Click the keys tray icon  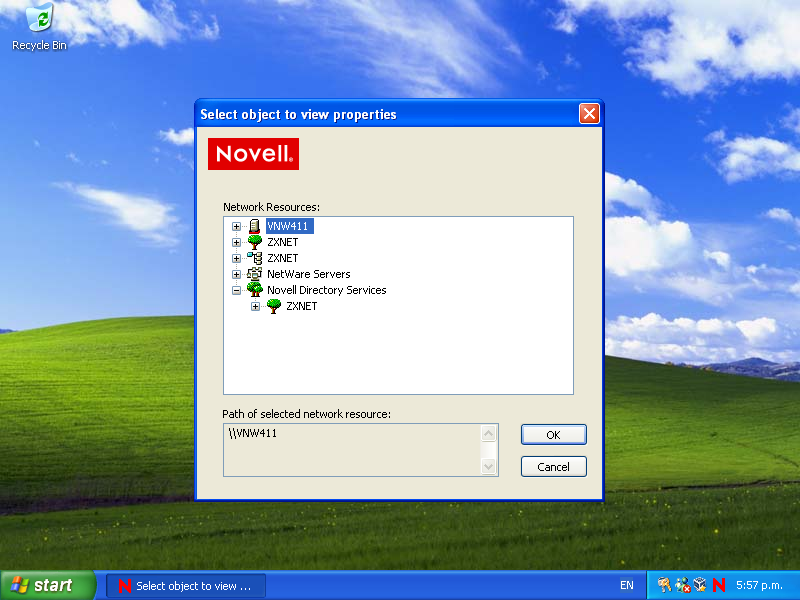click(x=664, y=585)
